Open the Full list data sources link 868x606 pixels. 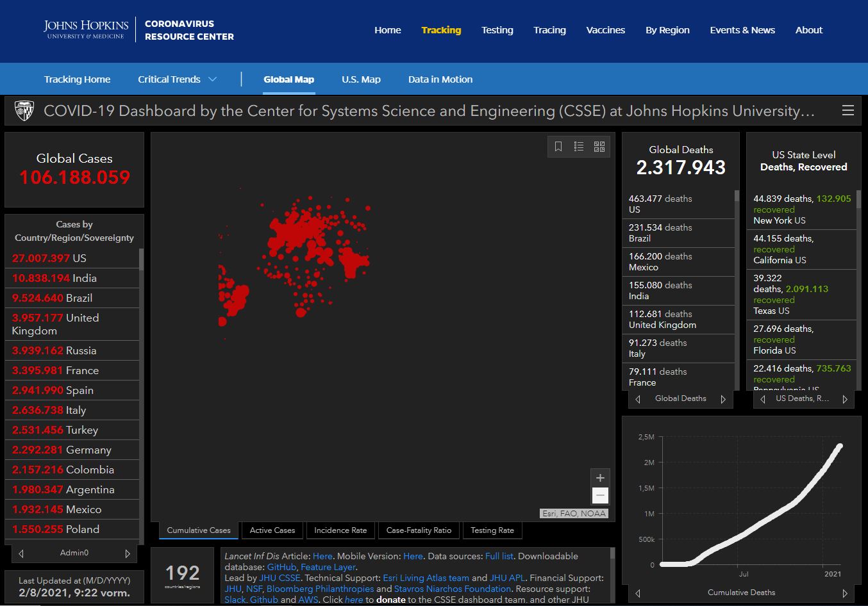[x=499, y=556]
